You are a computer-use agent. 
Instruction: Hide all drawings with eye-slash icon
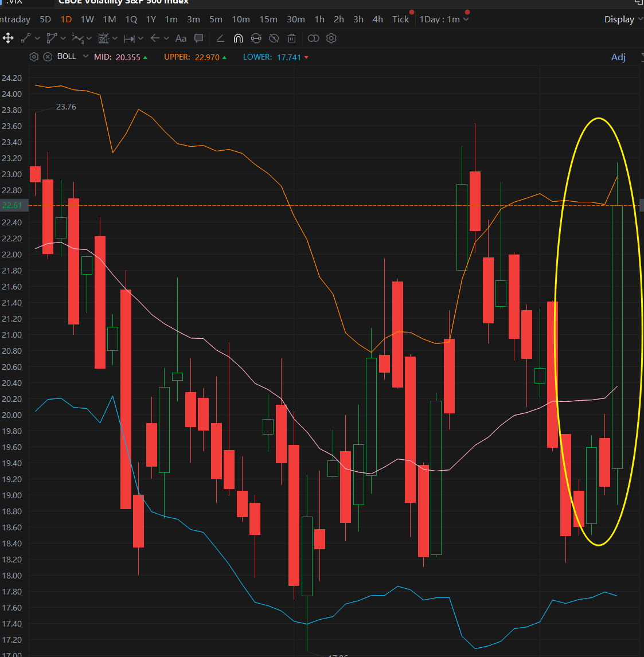(x=274, y=38)
